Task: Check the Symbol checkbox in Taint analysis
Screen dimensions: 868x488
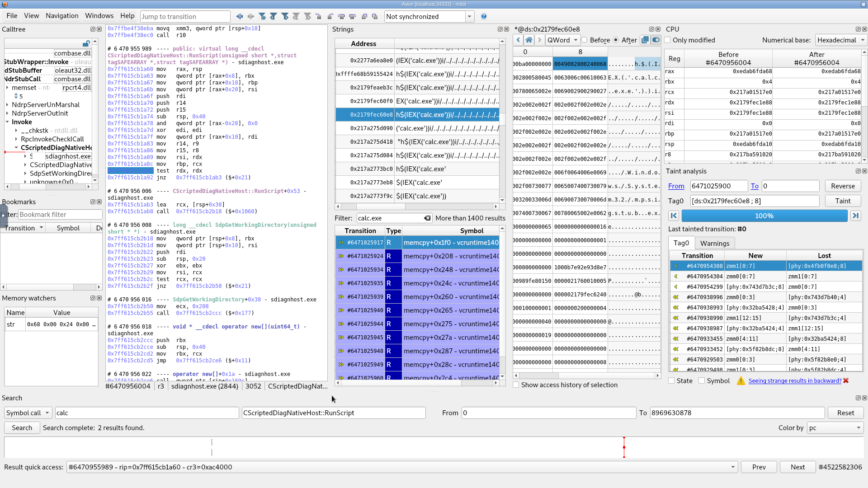Action: point(702,381)
